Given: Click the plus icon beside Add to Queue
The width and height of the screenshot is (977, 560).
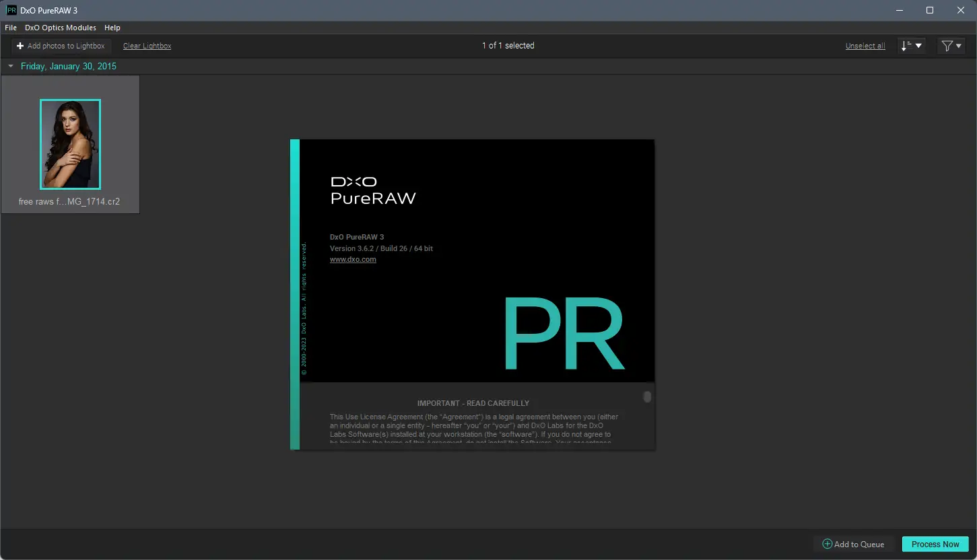Looking at the screenshot, I should tap(826, 544).
